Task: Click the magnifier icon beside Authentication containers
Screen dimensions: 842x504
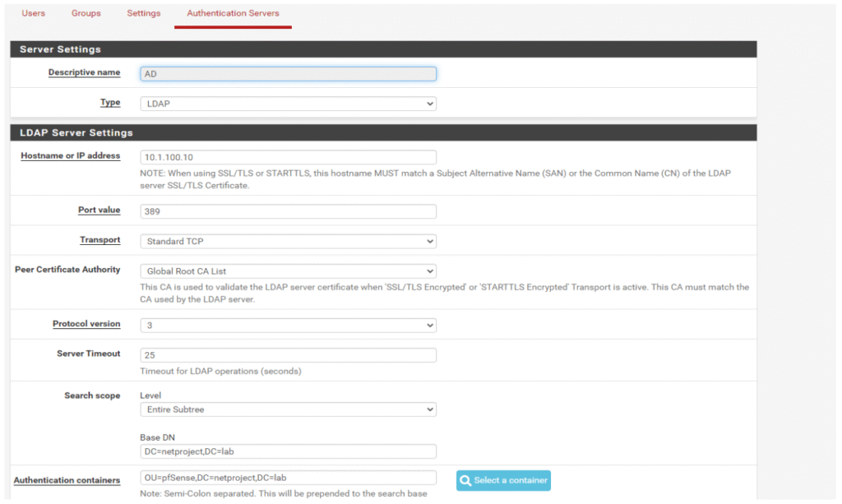Action: [x=466, y=480]
